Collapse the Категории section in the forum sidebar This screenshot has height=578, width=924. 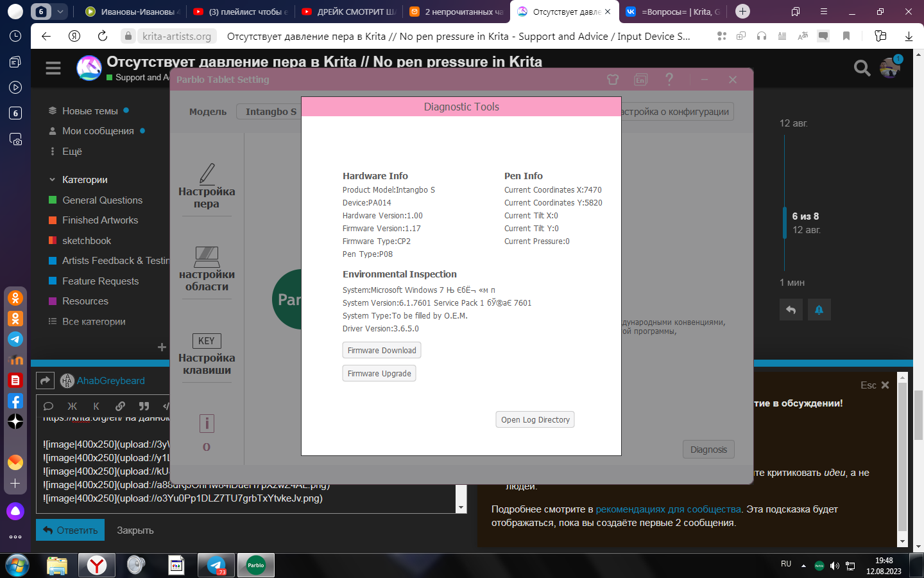tap(52, 180)
